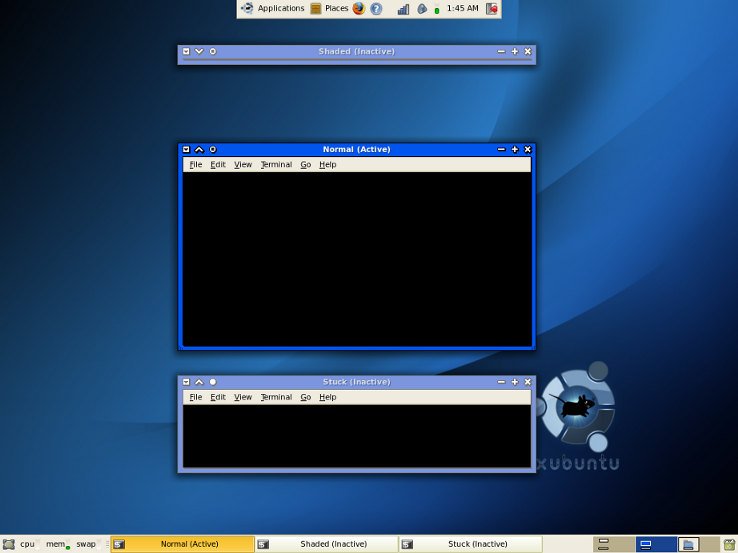
Task: Open View menu in Normal (Active) terminal
Action: click(243, 164)
